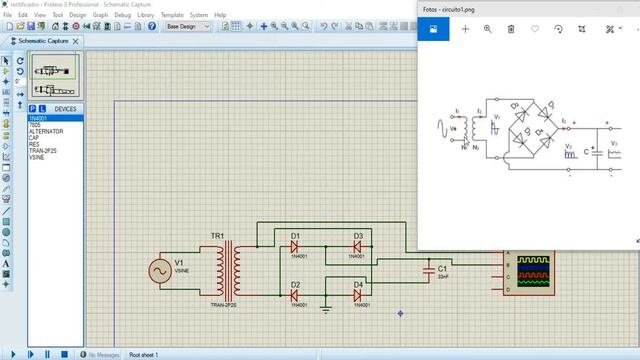Select the 2D Graphics Circle tool
This screenshot has height=360, width=640.
(6, 232)
